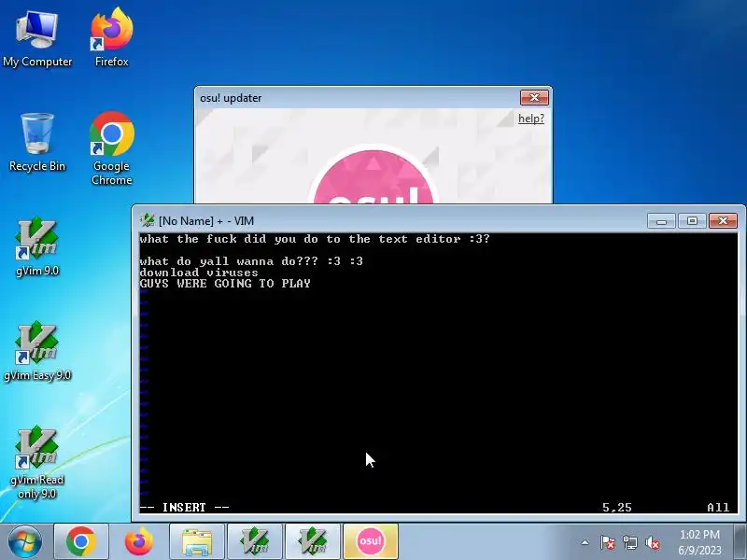Place cursor on 'what do yall wanna do???' line
The height and width of the screenshot is (560, 747).
tap(251, 261)
